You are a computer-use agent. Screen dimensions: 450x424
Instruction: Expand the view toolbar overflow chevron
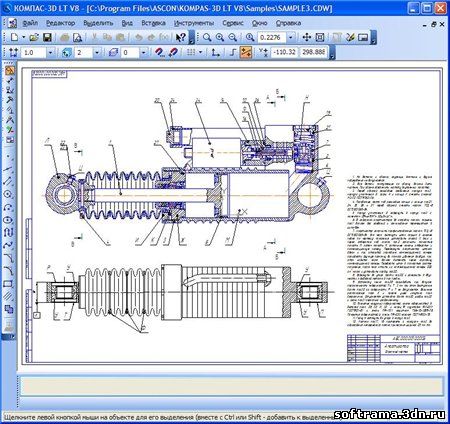click(x=374, y=38)
